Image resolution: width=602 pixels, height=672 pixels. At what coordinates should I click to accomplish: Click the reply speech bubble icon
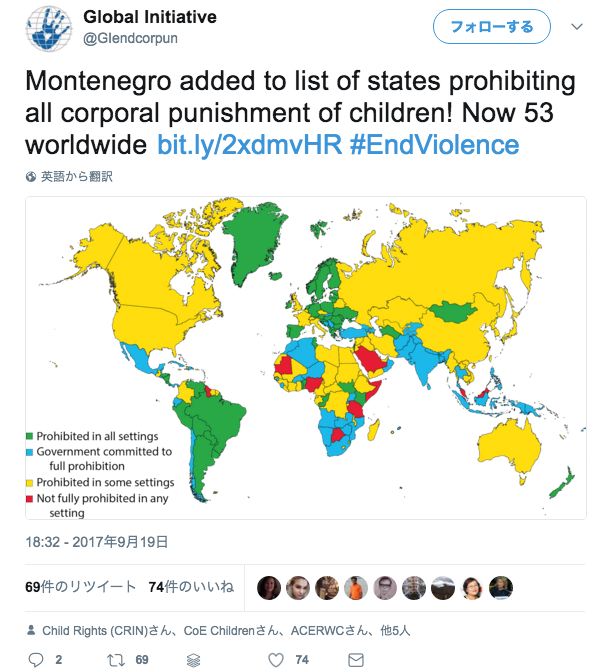(37, 660)
